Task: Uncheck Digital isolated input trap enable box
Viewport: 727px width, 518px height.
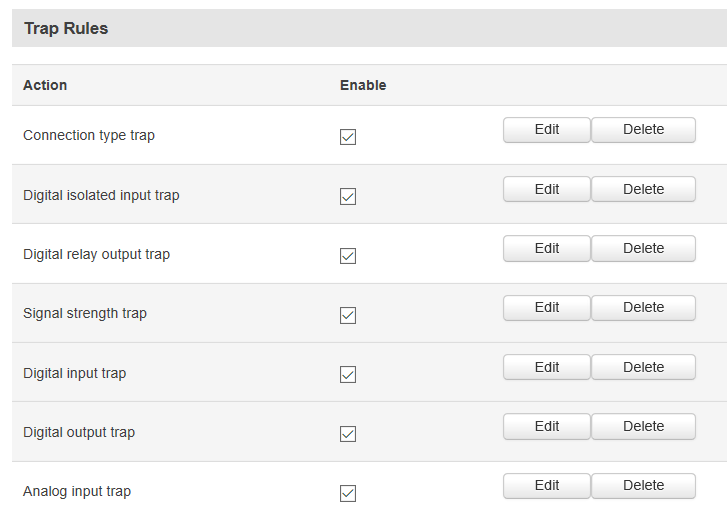Action: [348, 197]
